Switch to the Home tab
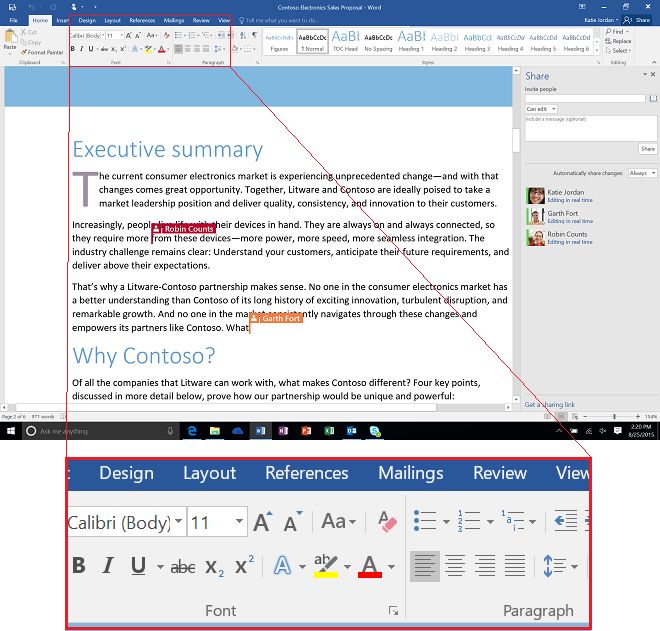The width and height of the screenshot is (660, 631). [40, 20]
